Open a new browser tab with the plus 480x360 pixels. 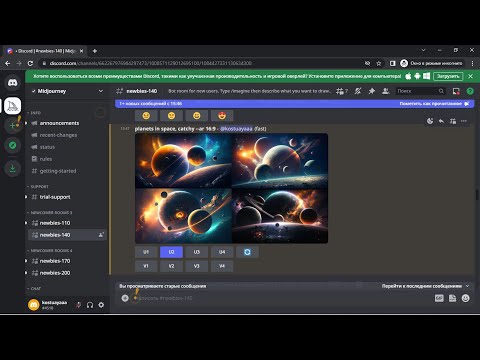[x=95, y=51]
